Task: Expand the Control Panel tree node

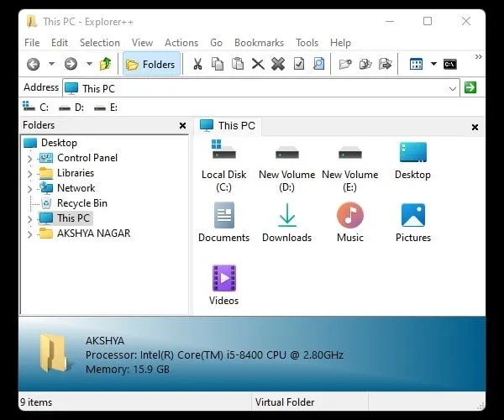Action: click(29, 159)
